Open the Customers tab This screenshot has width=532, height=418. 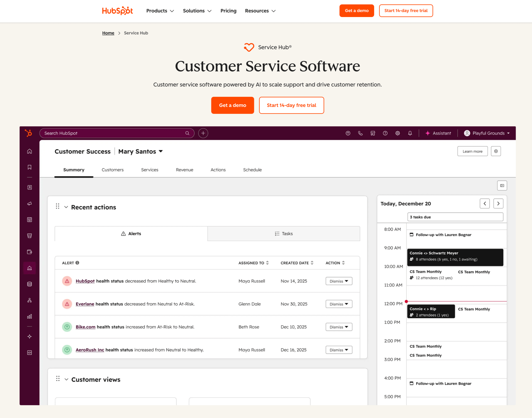pos(112,170)
